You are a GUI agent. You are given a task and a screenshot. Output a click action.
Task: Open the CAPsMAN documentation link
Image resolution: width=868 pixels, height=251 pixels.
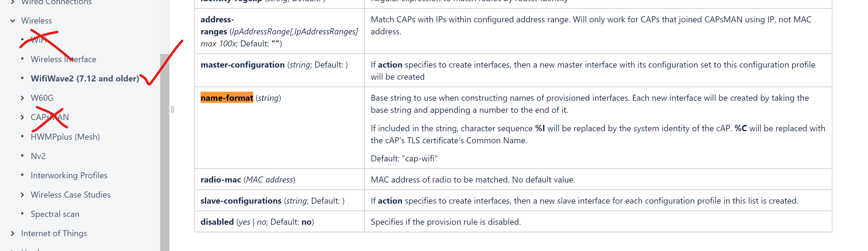(x=49, y=117)
